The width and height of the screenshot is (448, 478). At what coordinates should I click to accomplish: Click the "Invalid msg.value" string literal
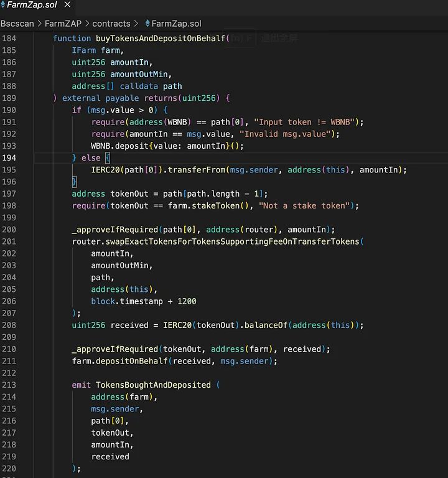pyautogui.click(x=287, y=134)
